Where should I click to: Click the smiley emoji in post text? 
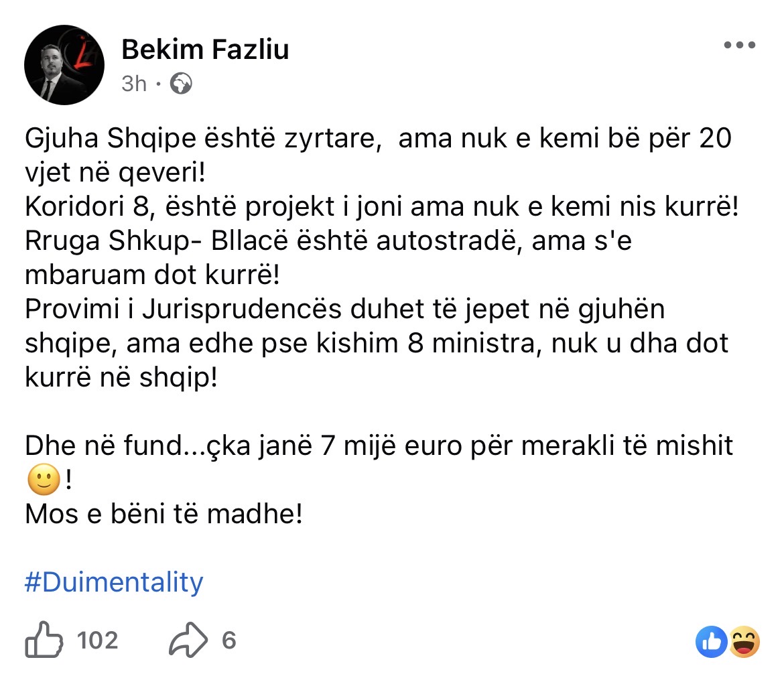pyautogui.click(x=44, y=480)
